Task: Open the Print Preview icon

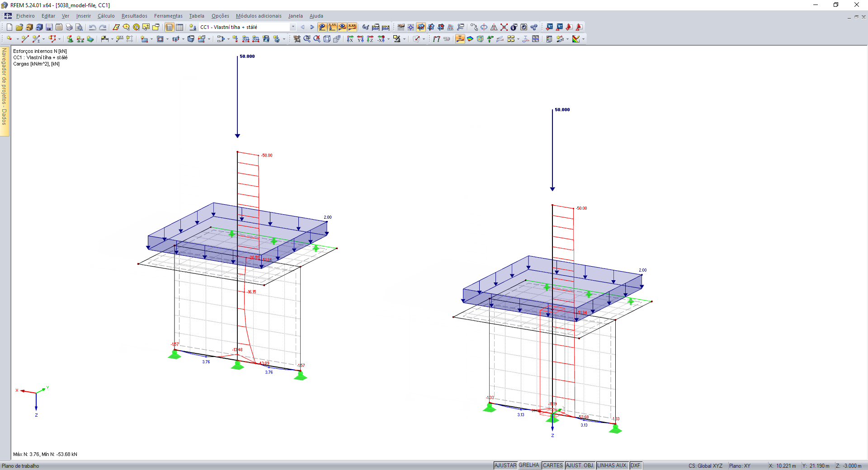Action: pyautogui.click(x=79, y=27)
